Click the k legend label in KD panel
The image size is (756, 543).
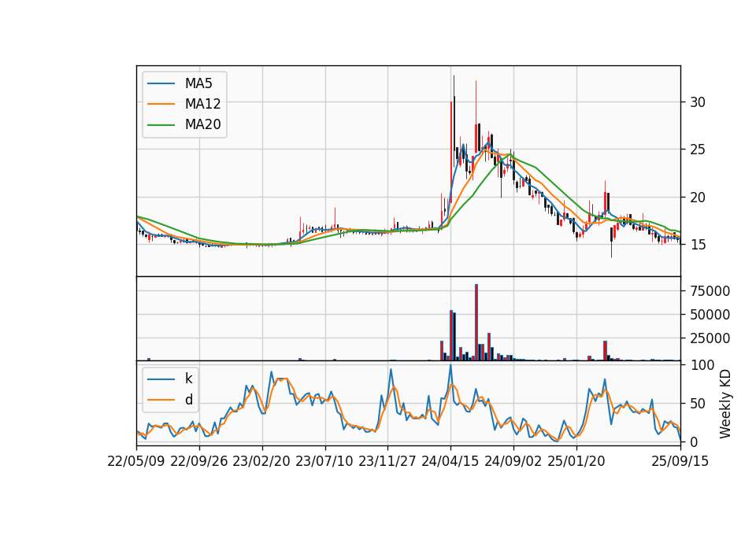pos(188,379)
